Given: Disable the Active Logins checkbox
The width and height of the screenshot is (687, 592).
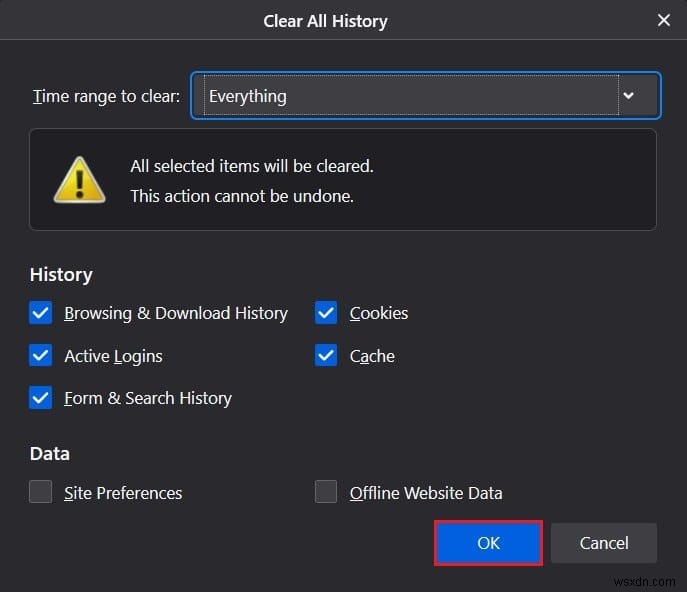Looking at the screenshot, I should (x=41, y=356).
